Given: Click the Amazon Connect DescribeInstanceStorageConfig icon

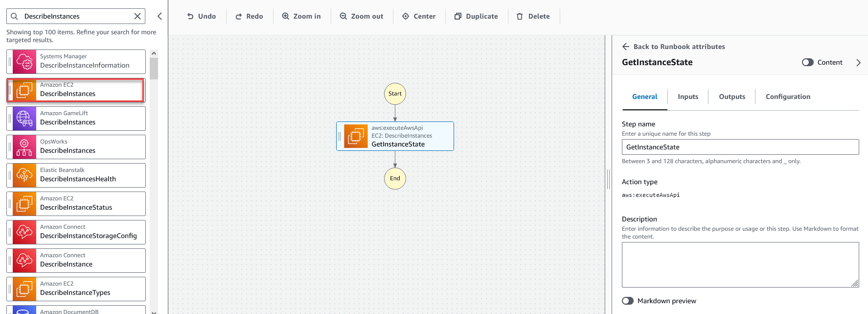Looking at the screenshot, I should coord(24,232).
